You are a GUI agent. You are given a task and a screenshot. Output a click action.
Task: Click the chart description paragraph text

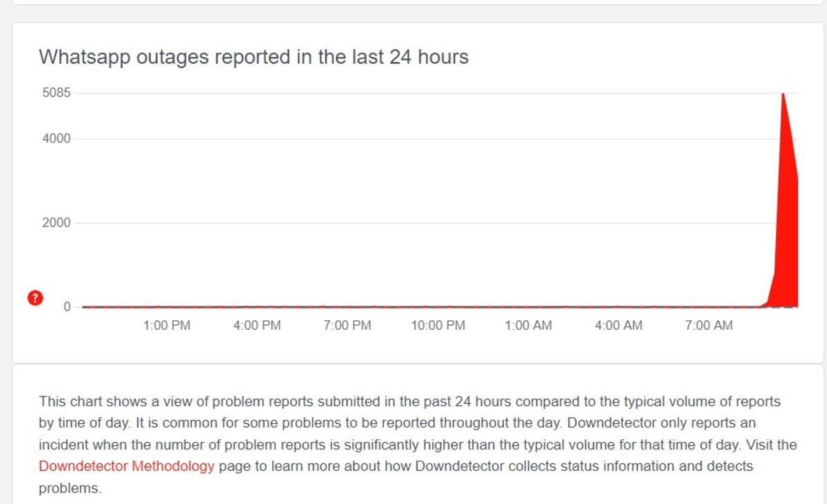point(418,445)
